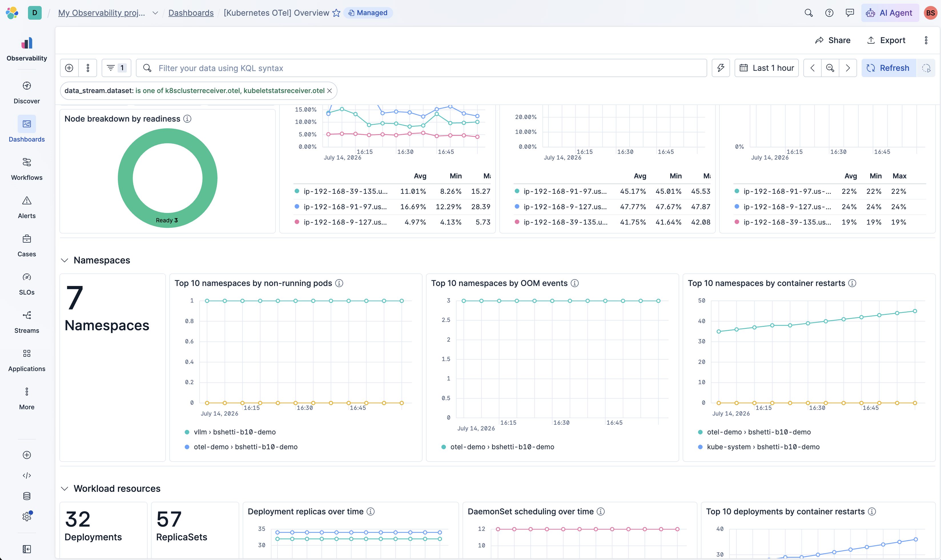Viewport: 941px width, 560px height.
Task: Select '47.77%' average value cell
Action: [x=633, y=207]
